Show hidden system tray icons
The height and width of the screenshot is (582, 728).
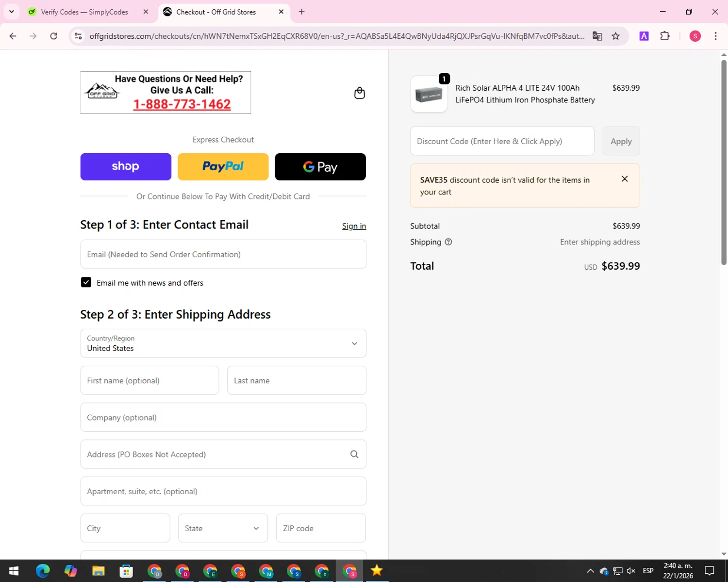pos(590,571)
